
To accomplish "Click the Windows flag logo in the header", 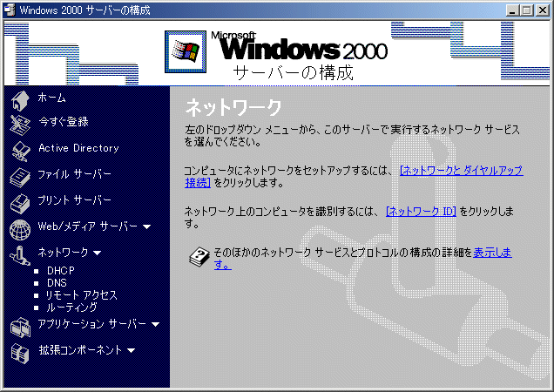I will [186, 51].
